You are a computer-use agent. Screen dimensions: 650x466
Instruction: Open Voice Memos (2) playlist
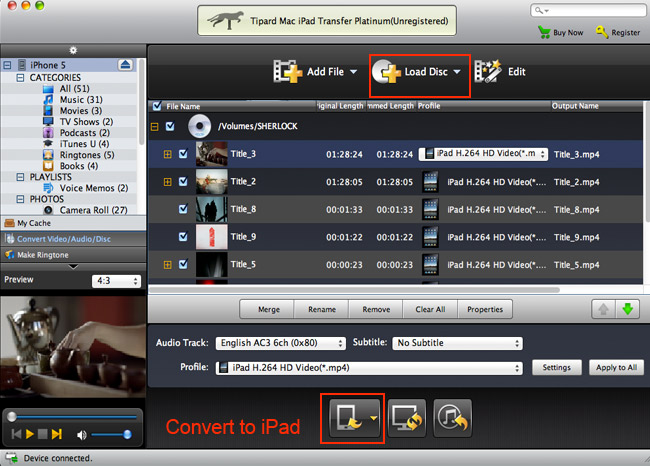tap(94, 188)
